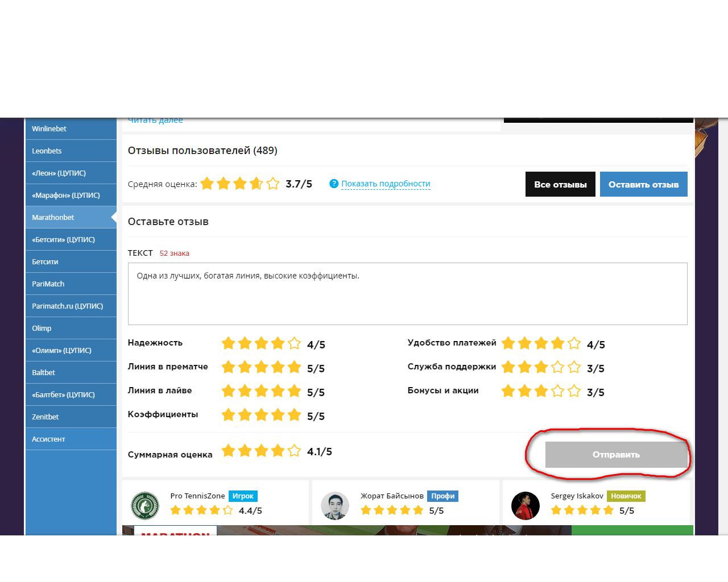Set Удобство платежей rating to five stars
The height and width of the screenshot is (582, 728).
(x=574, y=343)
